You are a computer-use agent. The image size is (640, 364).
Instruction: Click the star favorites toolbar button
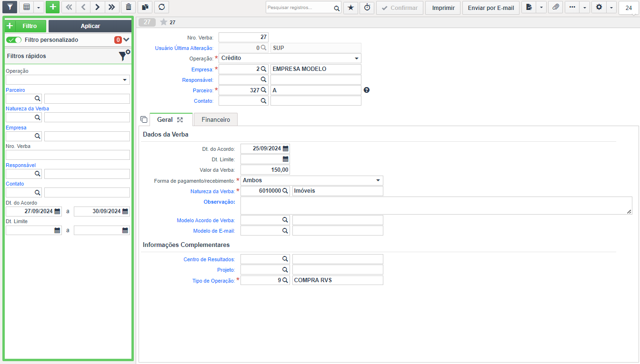(350, 8)
